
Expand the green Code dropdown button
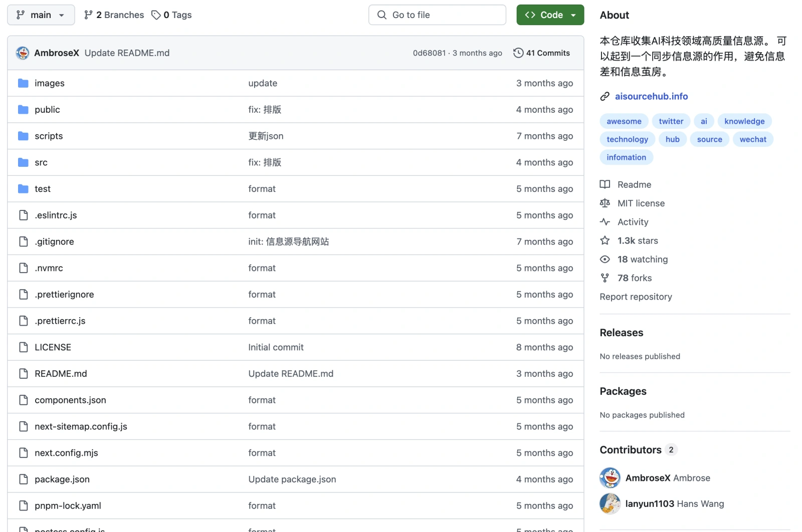coord(550,15)
